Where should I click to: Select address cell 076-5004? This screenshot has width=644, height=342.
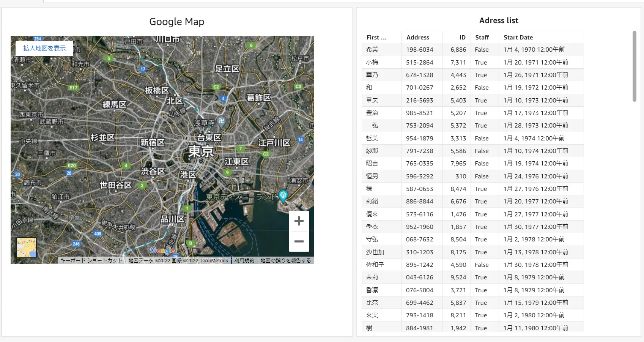click(422, 290)
